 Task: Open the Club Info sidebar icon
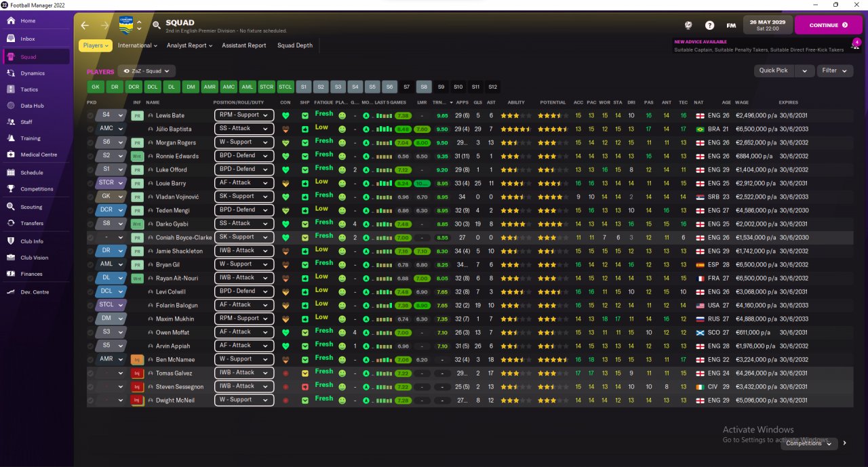(x=10, y=241)
